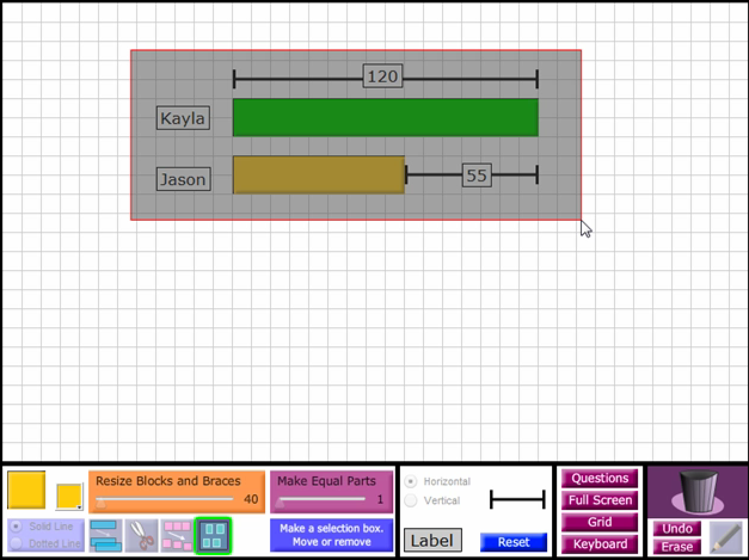Activate the selection box tool icon

coord(213,535)
